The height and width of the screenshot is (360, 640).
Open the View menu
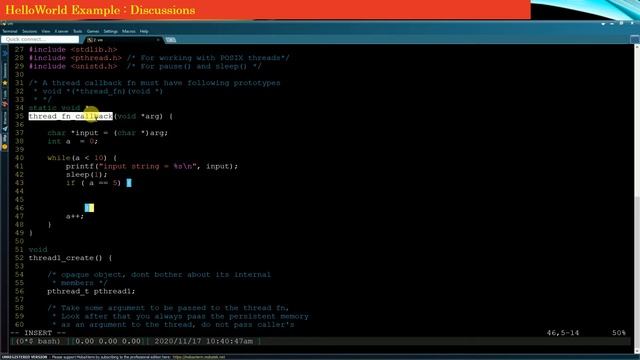pos(46,31)
